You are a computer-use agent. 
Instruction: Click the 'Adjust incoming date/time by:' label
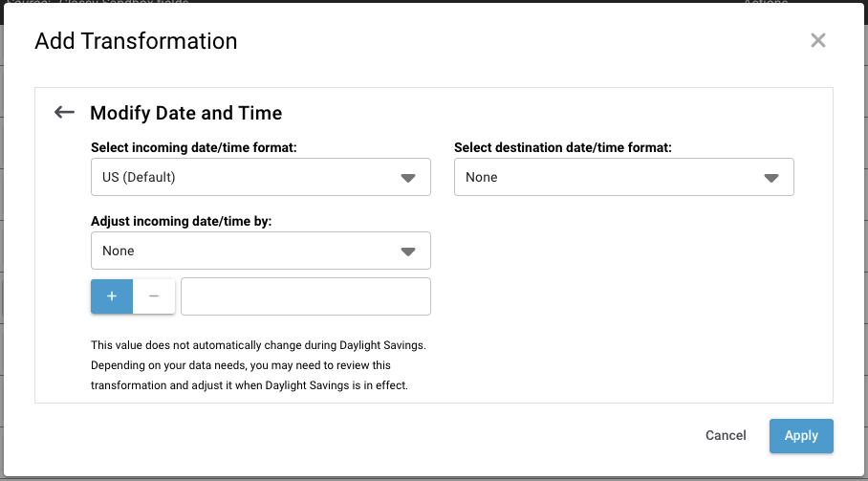181,222
